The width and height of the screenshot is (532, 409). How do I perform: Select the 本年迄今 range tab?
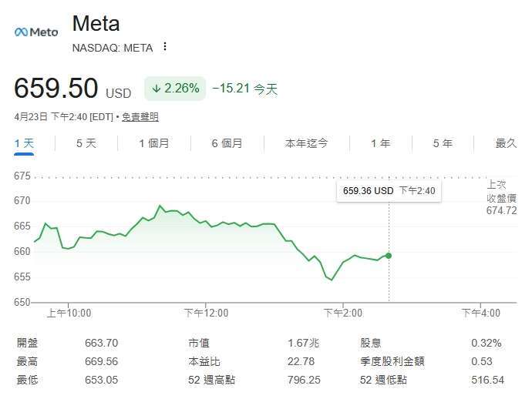306,143
